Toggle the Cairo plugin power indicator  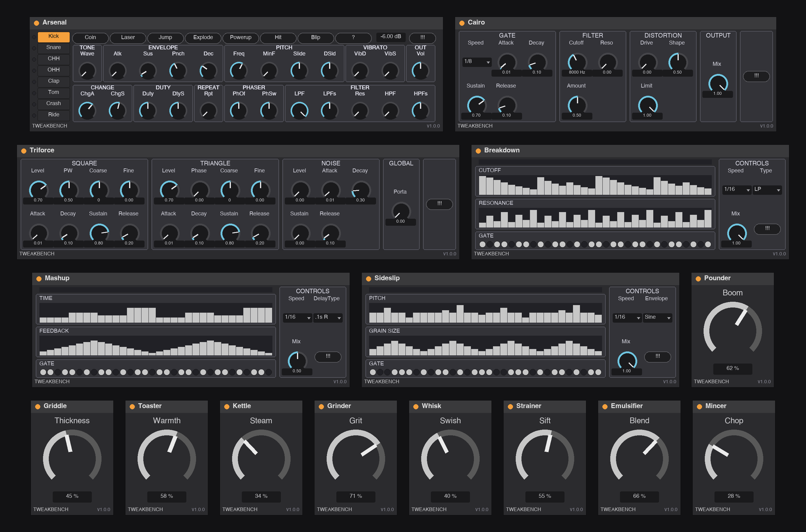(x=461, y=23)
